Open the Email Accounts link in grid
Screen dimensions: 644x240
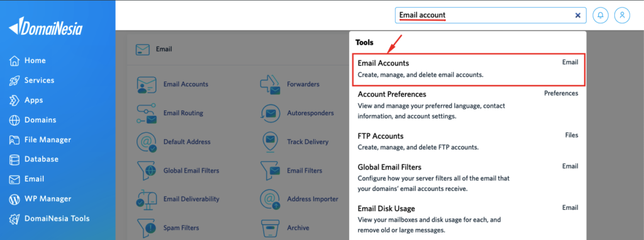click(x=186, y=84)
